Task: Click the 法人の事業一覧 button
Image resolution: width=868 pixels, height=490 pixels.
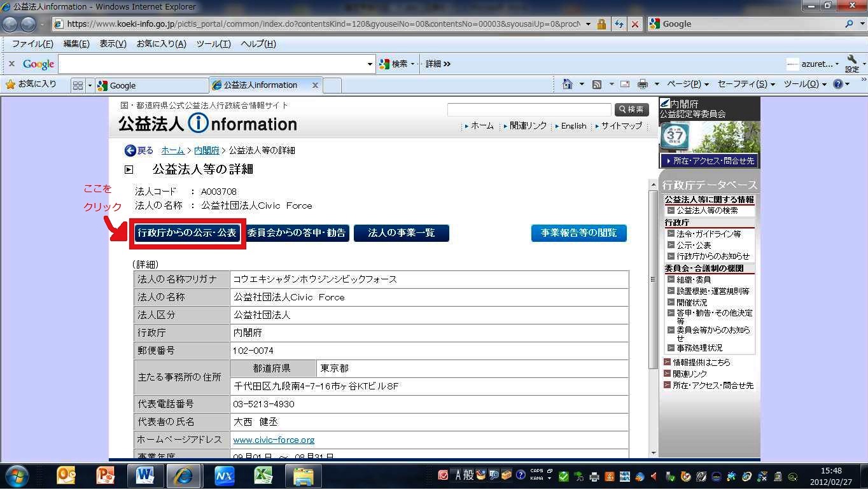Action: coord(402,233)
